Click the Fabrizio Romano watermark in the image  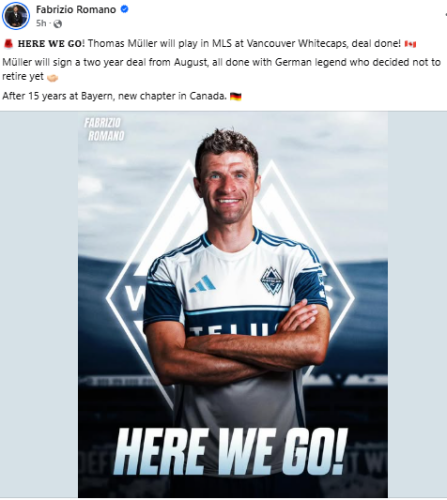tap(104, 129)
